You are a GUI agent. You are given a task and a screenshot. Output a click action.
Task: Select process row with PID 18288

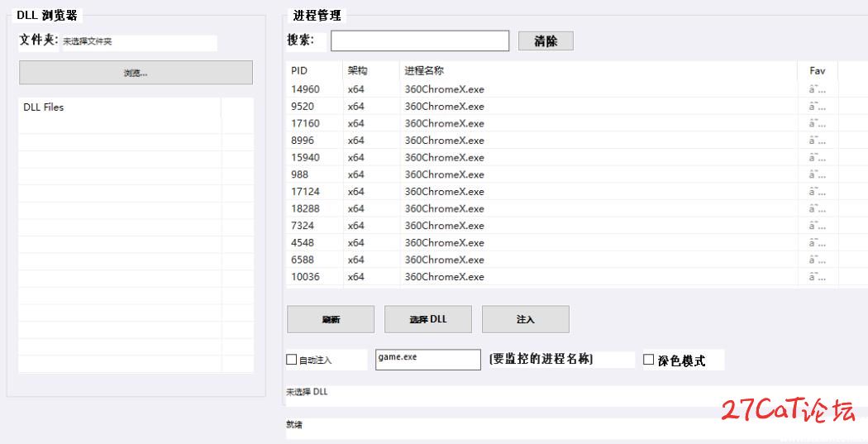[x=577, y=208]
